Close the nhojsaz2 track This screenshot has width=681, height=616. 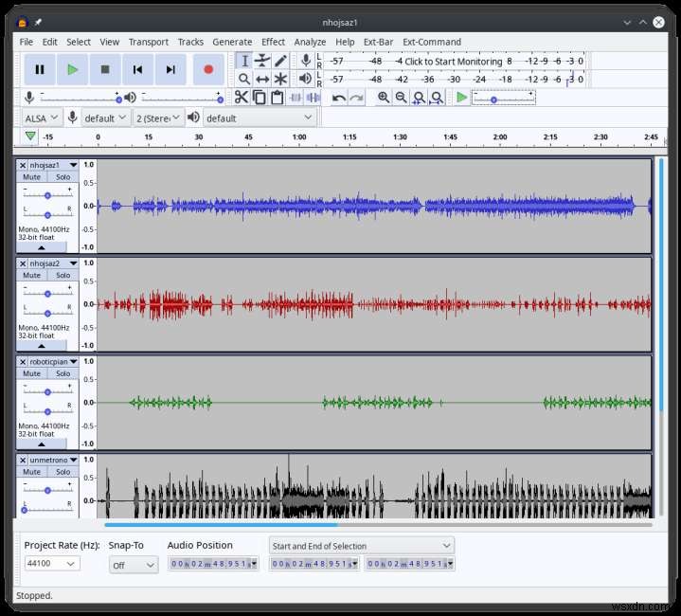[x=23, y=263]
